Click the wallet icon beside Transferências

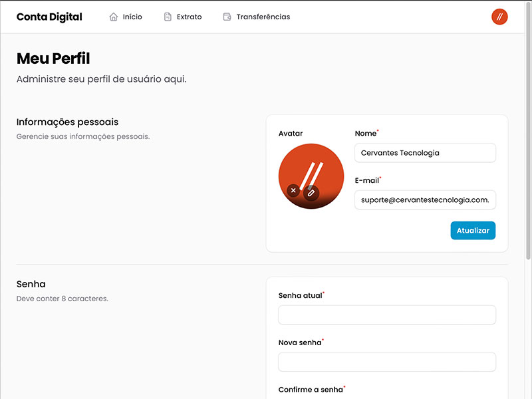coord(227,17)
